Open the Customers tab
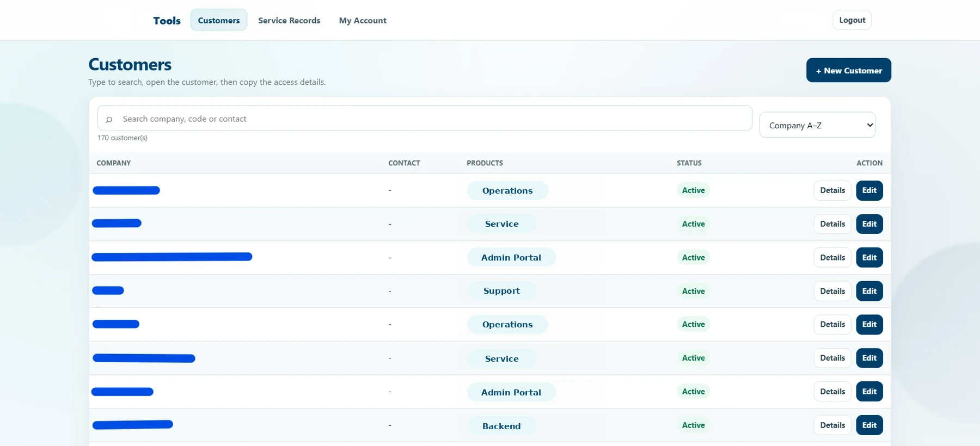Image resolution: width=980 pixels, height=446 pixels. [219, 20]
